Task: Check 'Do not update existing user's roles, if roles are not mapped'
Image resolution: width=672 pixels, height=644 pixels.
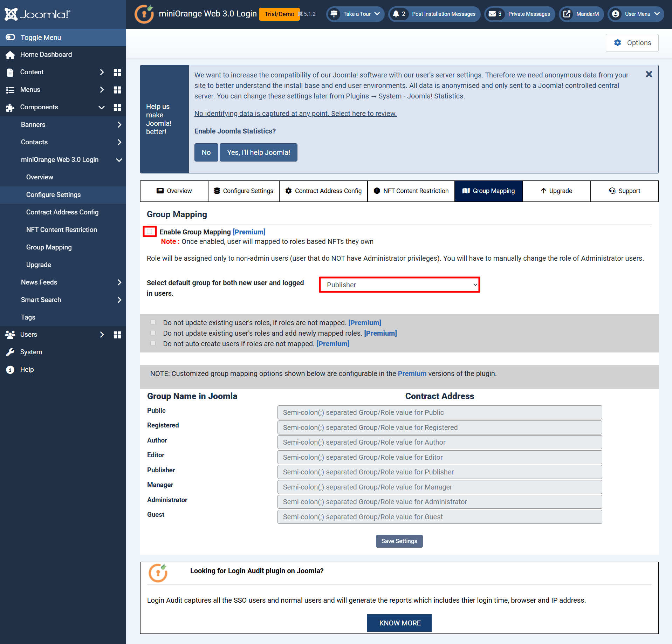Action: pyautogui.click(x=153, y=322)
